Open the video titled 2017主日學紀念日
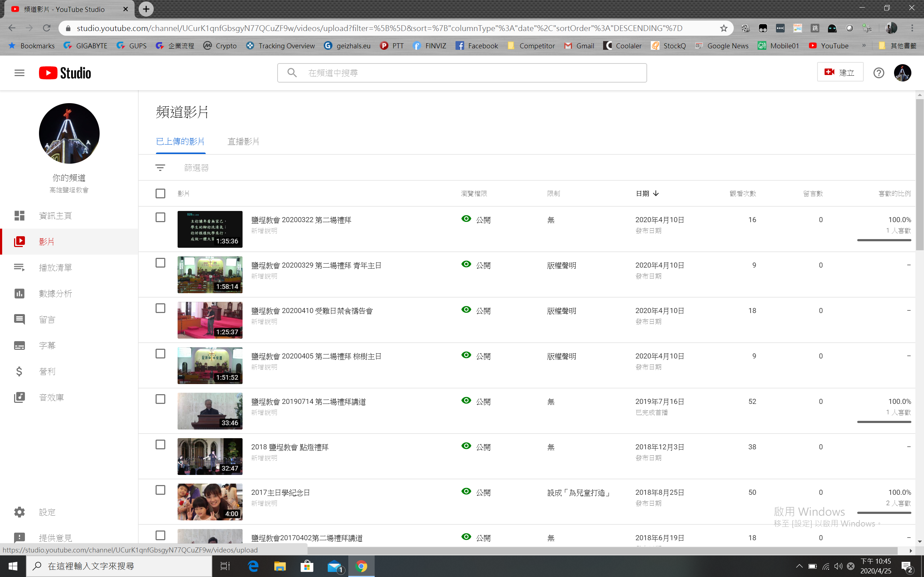The image size is (924, 577). 280,492
